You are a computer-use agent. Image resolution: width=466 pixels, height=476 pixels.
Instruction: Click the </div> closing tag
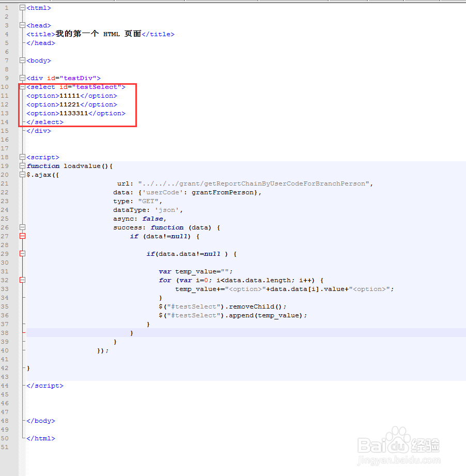tap(39, 131)
